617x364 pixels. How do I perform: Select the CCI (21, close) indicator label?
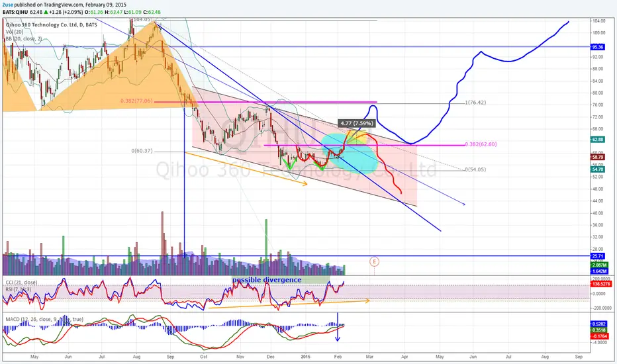pos(21,283)
